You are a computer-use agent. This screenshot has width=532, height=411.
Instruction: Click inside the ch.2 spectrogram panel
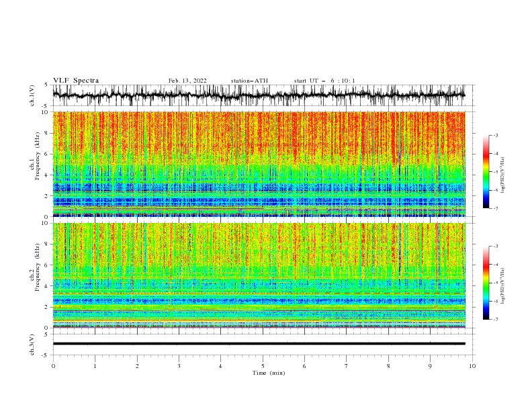[259, 275]
